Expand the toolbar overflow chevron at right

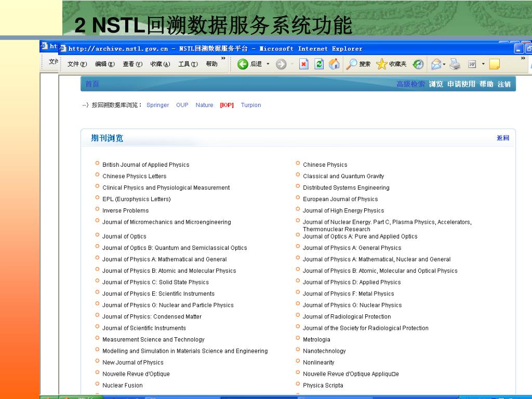click(x=523, y=58)
